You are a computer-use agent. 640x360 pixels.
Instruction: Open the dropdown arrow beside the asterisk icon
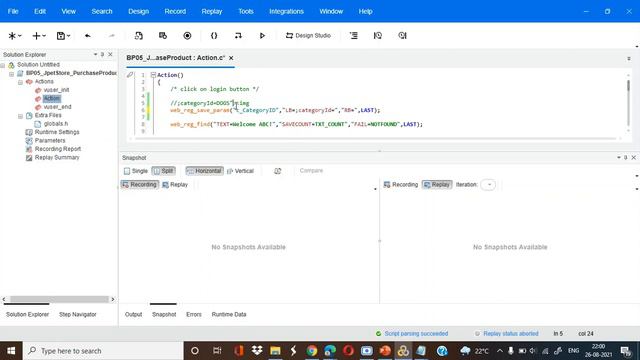click(20, 36)
